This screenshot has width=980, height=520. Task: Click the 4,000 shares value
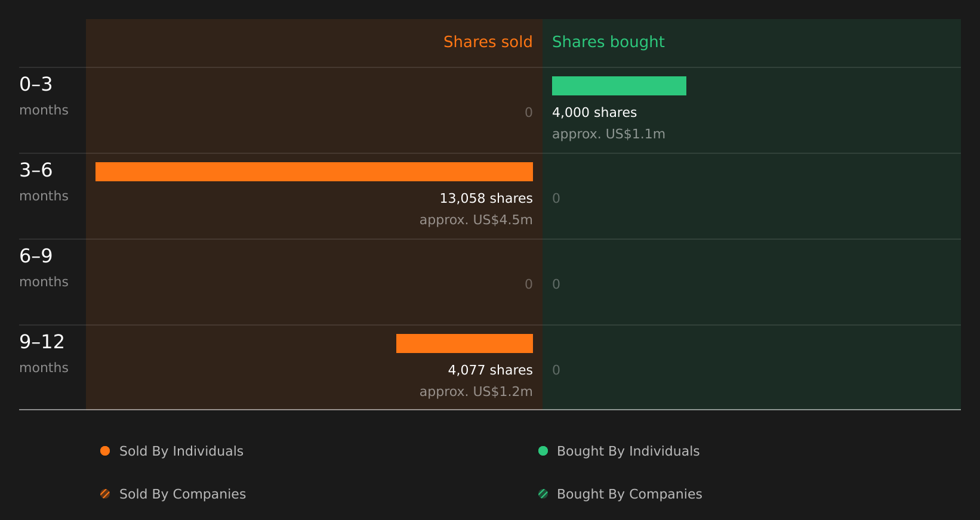click(594, 113)
